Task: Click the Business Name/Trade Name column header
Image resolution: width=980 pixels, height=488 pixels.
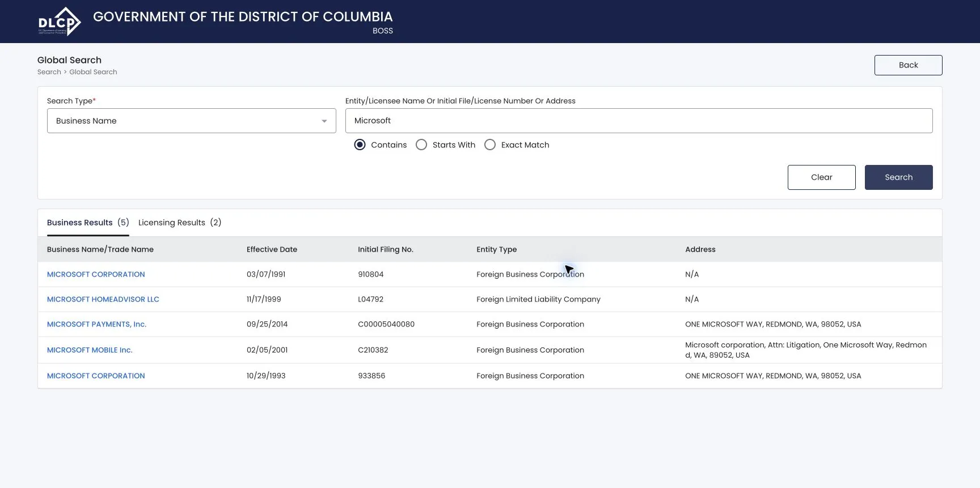Action: [x=100, y=249]
